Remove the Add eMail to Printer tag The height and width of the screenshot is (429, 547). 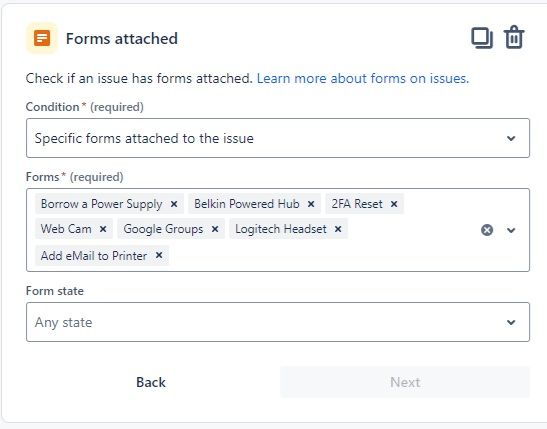point(159,255)
